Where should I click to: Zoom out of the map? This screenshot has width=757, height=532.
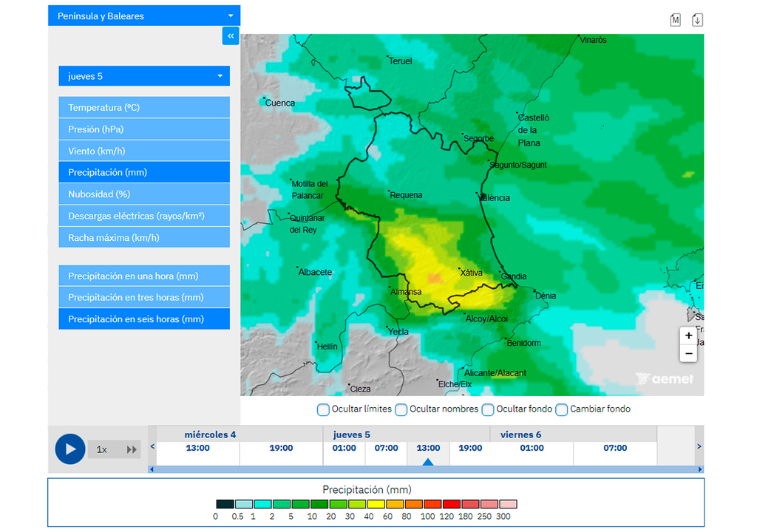pyautogui.click(x=688, y=354)
